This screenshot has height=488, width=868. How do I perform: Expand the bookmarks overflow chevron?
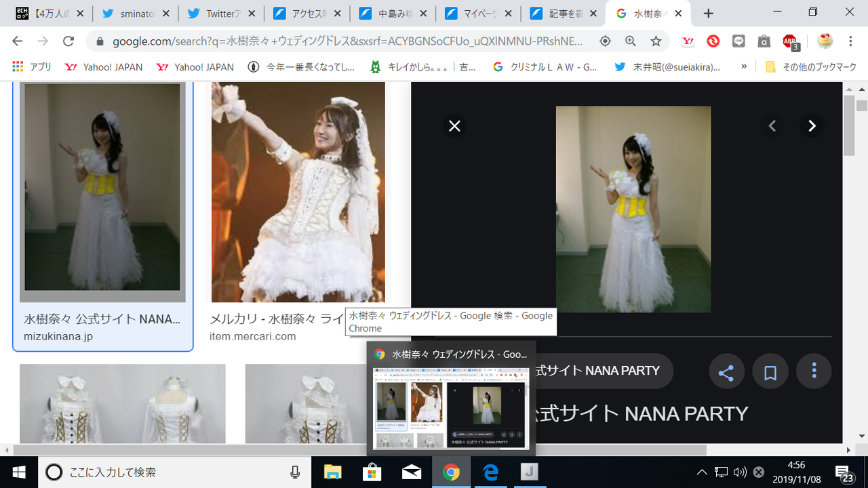point(744,66)
